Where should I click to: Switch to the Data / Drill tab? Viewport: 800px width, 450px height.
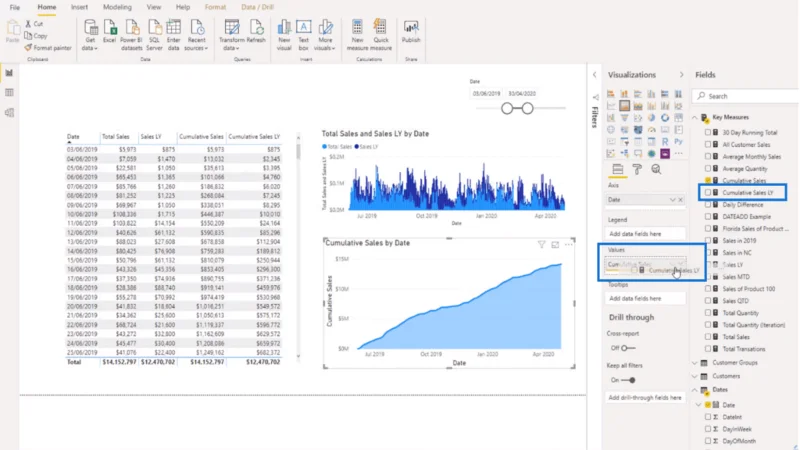coord(258,7)
